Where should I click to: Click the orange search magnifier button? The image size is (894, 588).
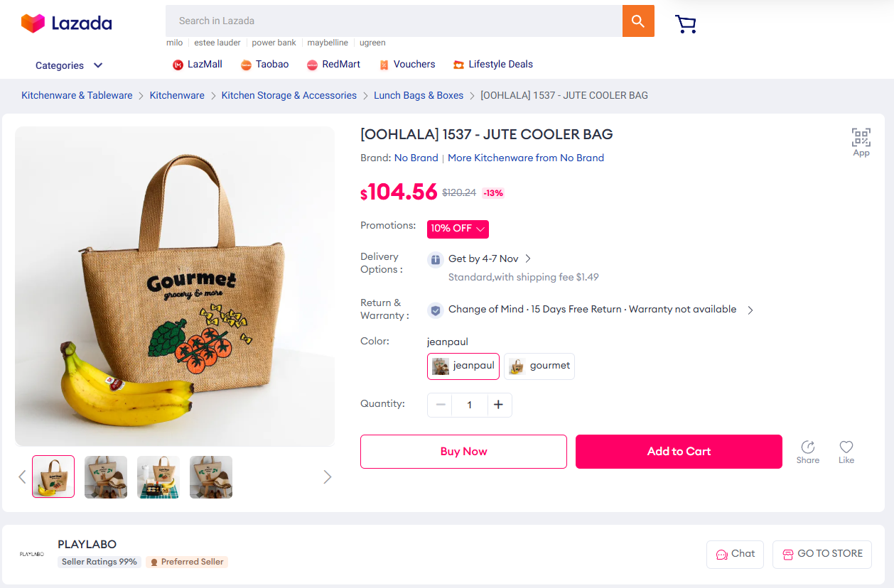tap(637, 21)
